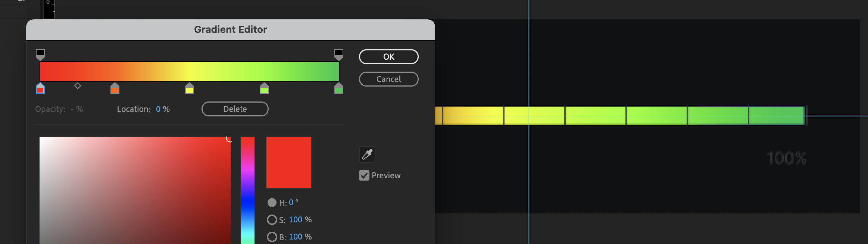Select the yellow-green gradient color stop
This screenshot has height=244, width=868.
click(x=264, y=89)
